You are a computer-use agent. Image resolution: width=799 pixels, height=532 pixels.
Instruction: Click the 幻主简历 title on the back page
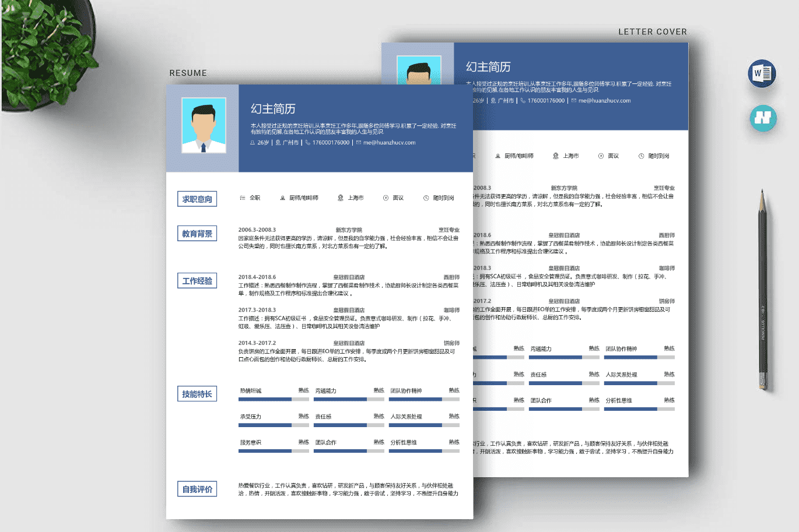pyautogui.click(x=488, y=67)
